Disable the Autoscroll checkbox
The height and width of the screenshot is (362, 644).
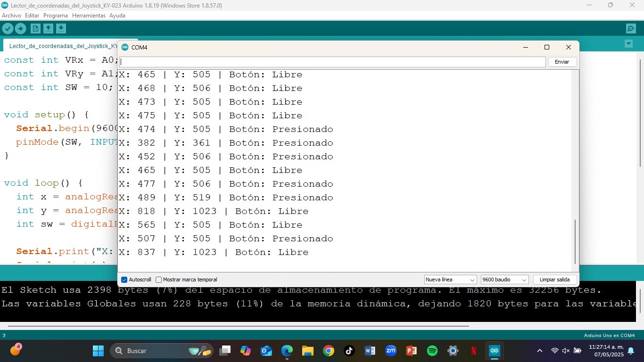[x=124, y=280]
